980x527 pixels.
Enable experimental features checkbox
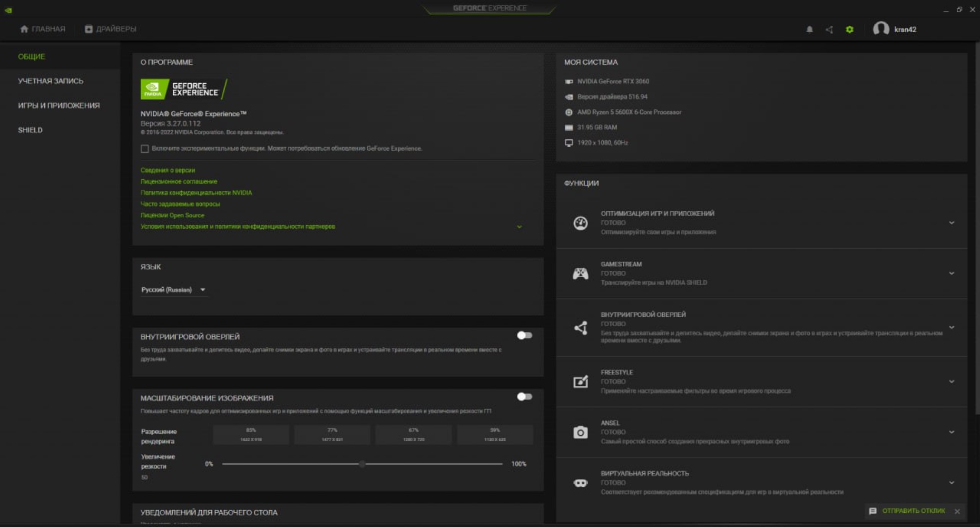[144, 149]
